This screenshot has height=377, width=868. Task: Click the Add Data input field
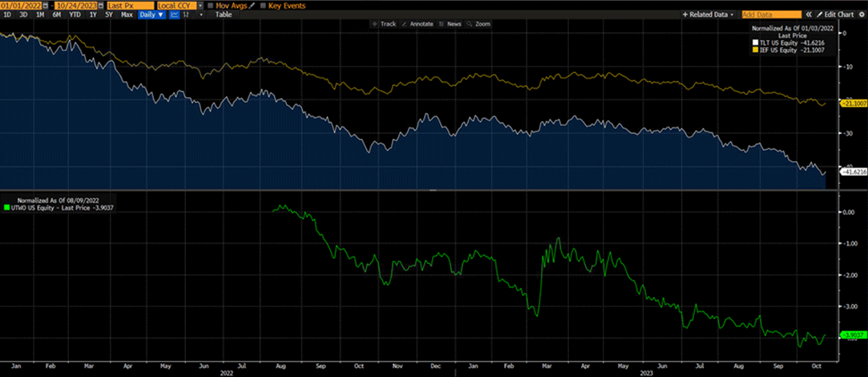click(772, 14)
